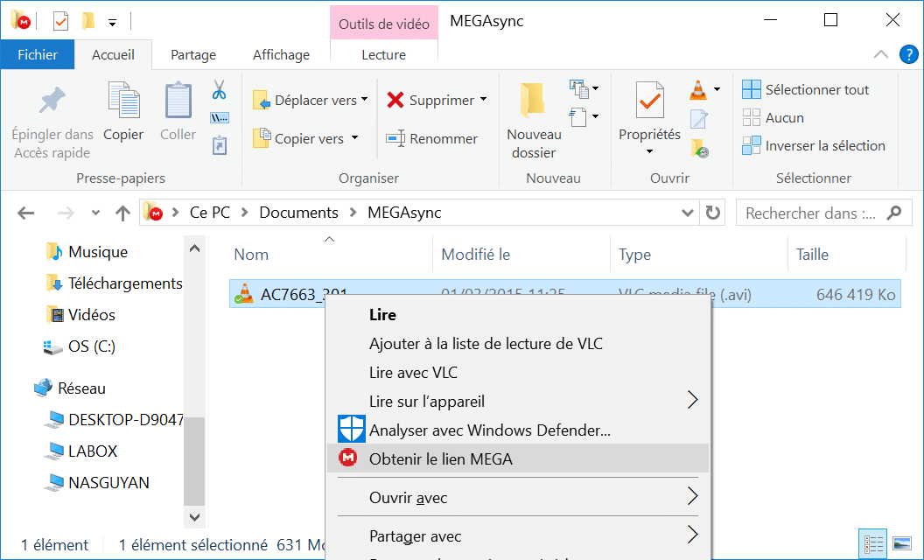Switch to the Partage tab
This screenshot has height=560, width=924.
(193, 55)
